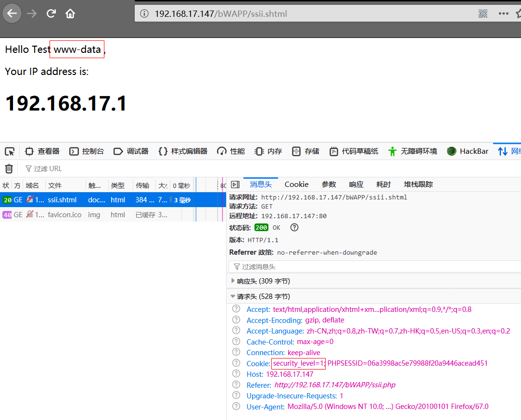Screen dimensions: 521x420
Task: Click the status code 200 help icon
Action: (x=294, y=228)
